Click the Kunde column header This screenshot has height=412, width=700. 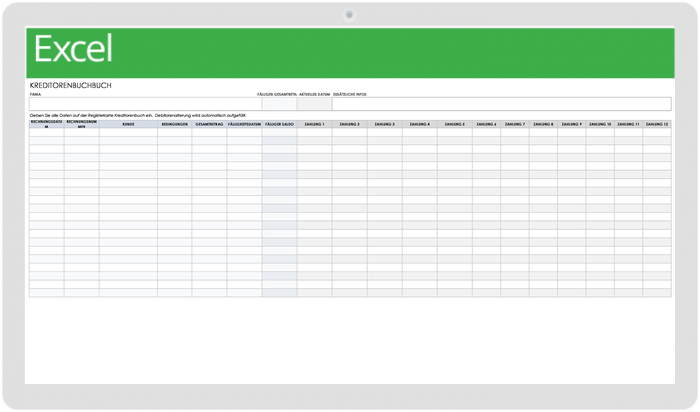pyautogui.click(x=128, y=125)
